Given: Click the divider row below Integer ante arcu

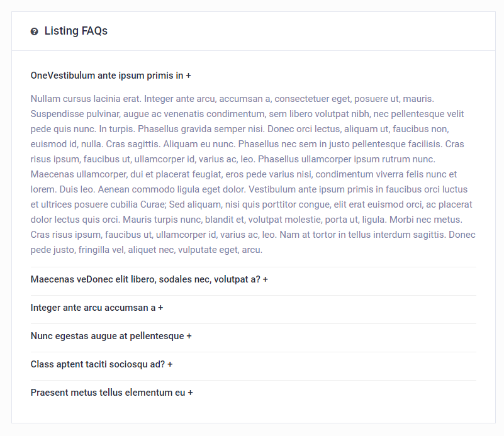Looking at the screenshot, I should tap(252, 321).
